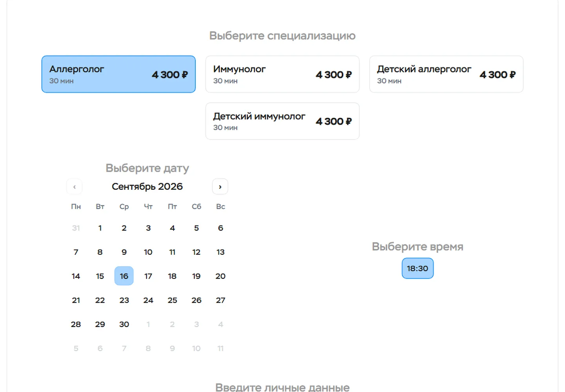565x392 pixels.
Task: Choose September 29 in the calendar
Action: [x=100, y=324]
